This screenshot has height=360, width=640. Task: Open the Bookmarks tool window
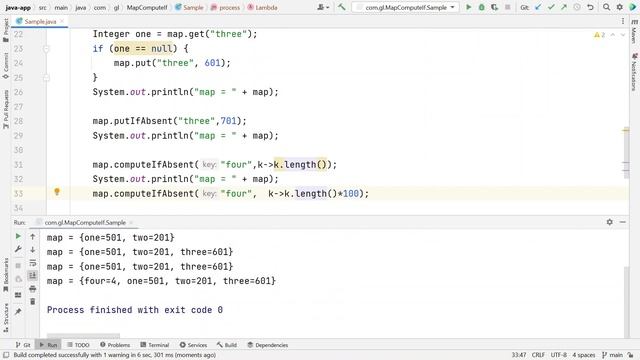[6, 275]
